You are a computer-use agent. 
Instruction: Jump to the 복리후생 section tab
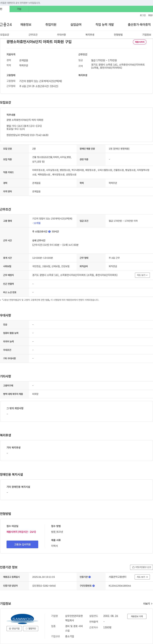pyautogui.click(x=90, y=35)
